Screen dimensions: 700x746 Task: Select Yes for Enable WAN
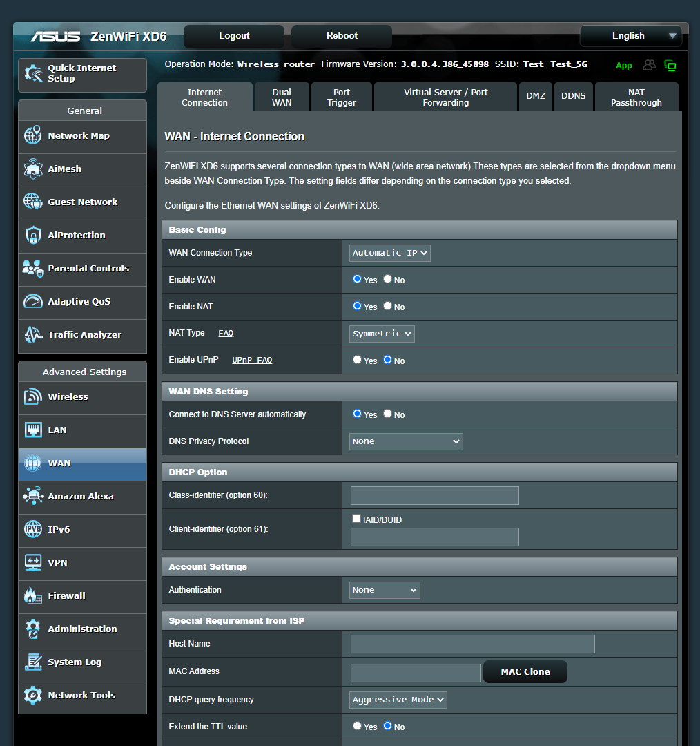tap(357, 279)
